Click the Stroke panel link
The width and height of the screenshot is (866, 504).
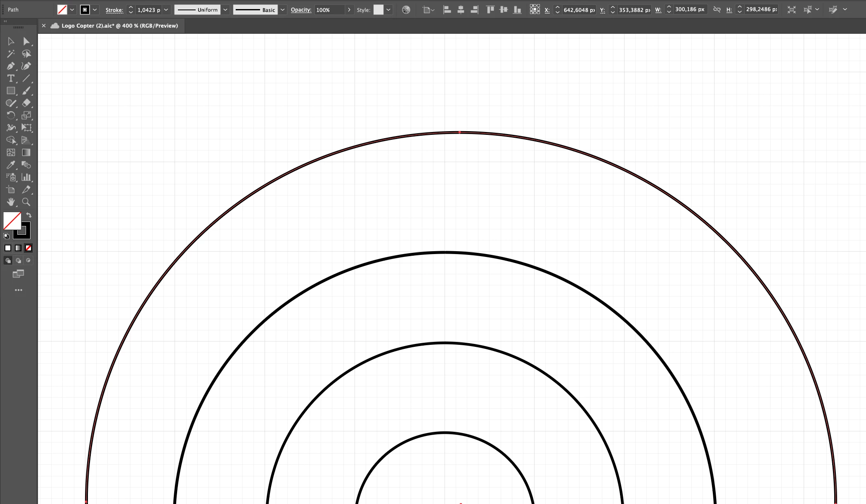tap(114, 10)
